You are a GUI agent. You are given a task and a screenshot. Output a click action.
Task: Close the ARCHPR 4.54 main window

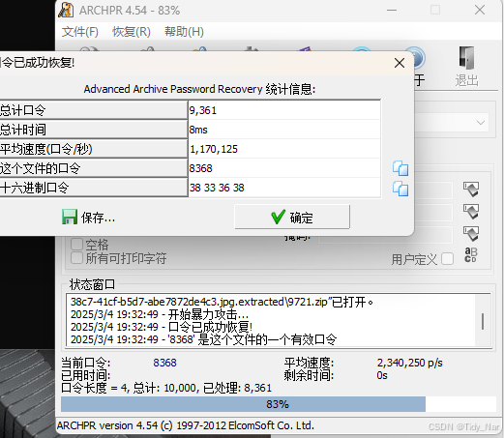click(480, 10)
